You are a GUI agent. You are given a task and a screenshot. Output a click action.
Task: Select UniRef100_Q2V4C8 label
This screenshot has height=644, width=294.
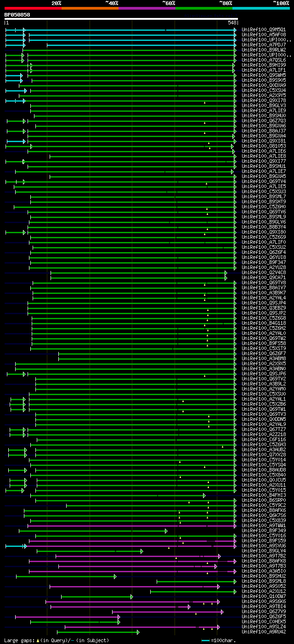265,272
